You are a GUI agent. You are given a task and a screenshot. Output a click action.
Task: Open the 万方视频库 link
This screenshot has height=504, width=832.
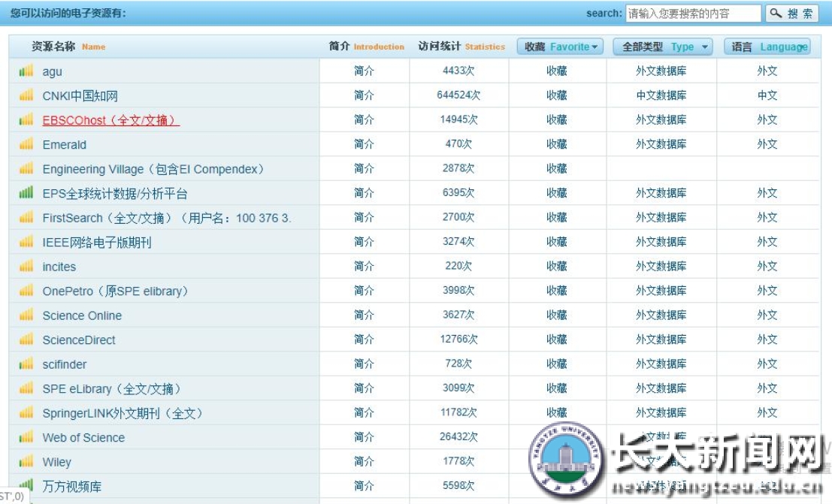point(71,487)
